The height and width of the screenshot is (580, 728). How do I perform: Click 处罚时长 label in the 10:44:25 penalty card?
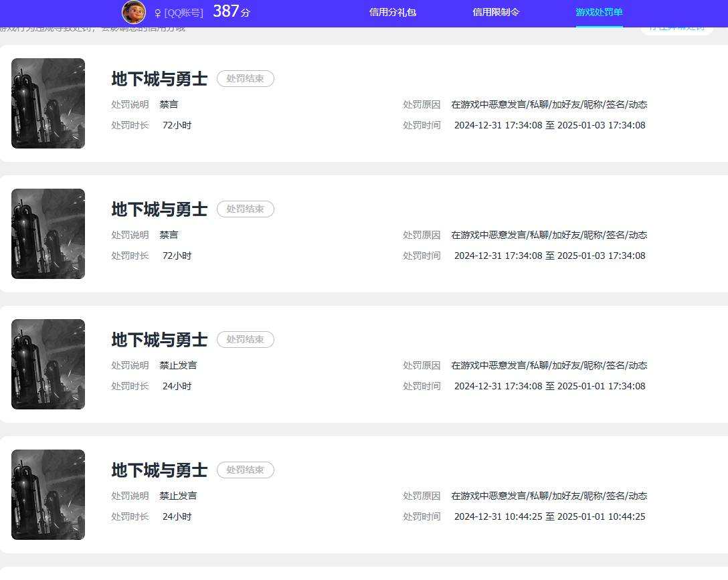130,516
